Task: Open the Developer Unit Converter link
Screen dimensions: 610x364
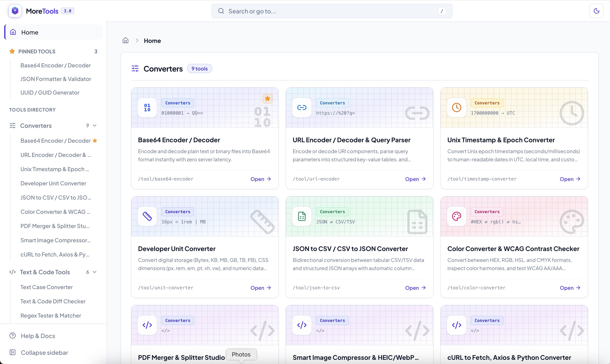Action: (260, 288)
